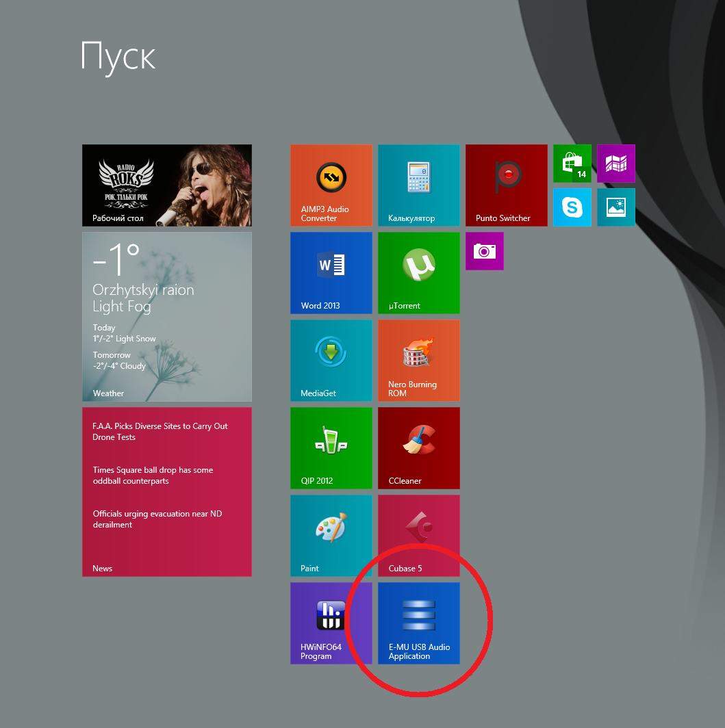Launch AIMP3 Audio Converter tile
The width and height of the screenshot is (725, 728).
pyautogui.click(x=331, y=185)
